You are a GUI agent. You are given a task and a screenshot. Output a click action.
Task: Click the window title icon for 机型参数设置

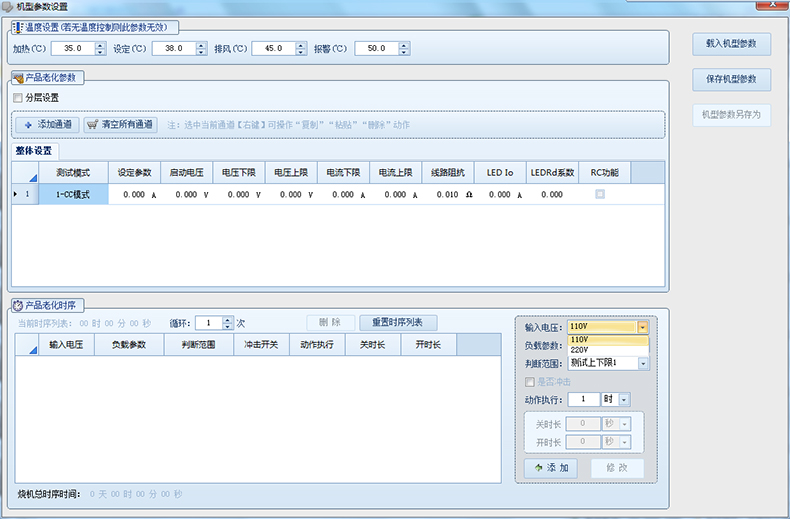coord(8,6)
